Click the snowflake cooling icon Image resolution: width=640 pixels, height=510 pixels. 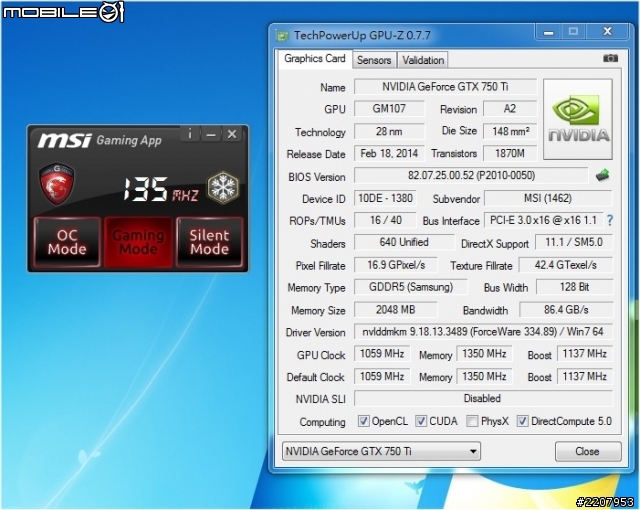point(223,188)
